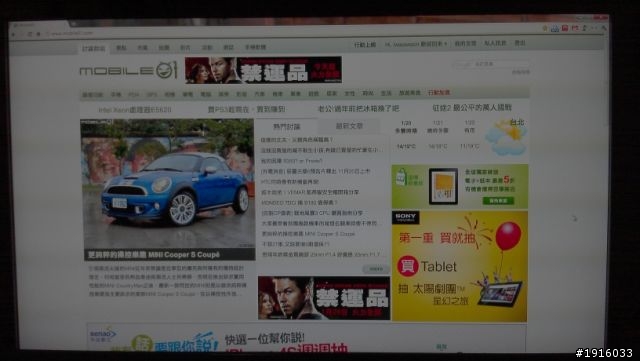The width and height of the screenshot is (640, 361).
Task: Click the more button below discussion list
Action: coord(376,269)
